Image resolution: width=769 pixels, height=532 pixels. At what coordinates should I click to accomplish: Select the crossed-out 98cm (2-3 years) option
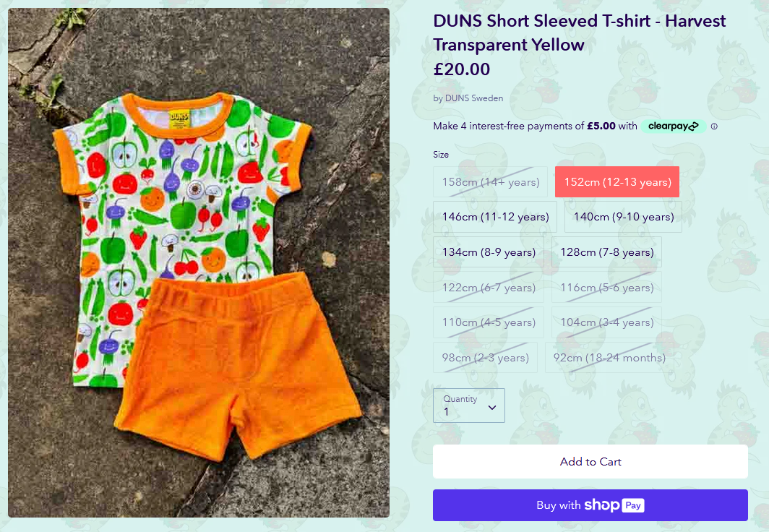tap(485, 358)
